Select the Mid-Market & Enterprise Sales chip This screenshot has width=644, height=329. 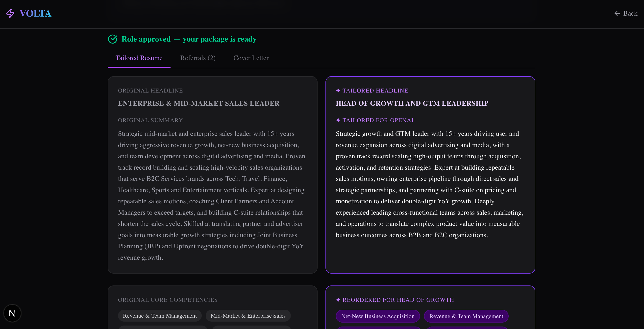click(x=248, y=315)
